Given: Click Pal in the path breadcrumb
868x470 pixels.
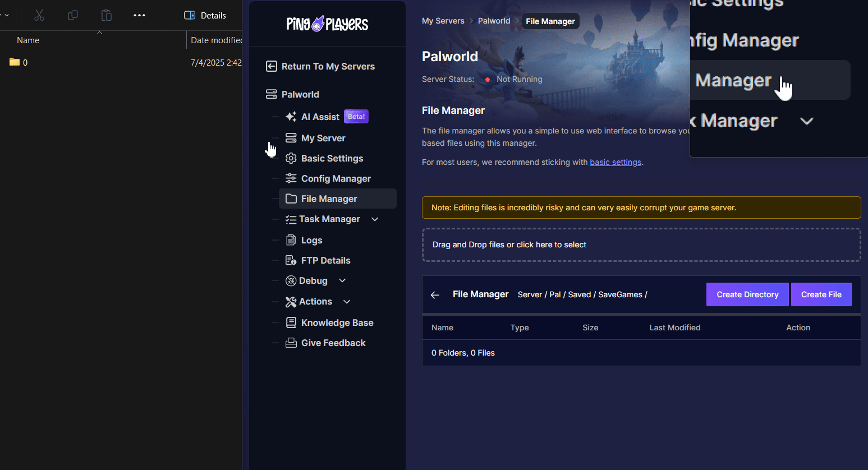Looking at the screenshot, I should (x=555, y=294).
